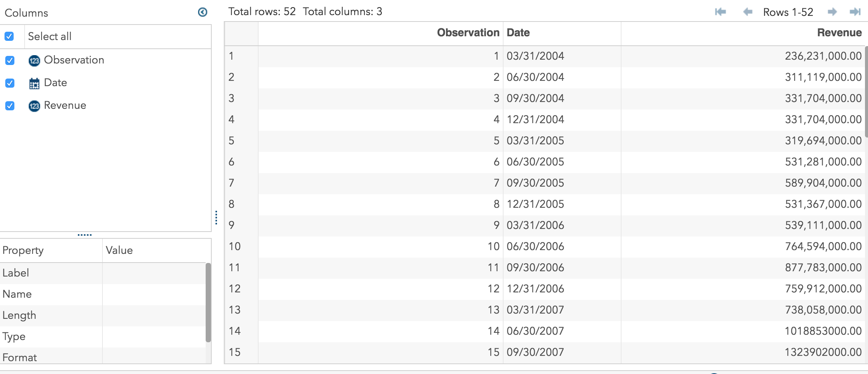This screenshot has width=868, height=374.
Task: Go back using the previous rows arrow
Action: (747, 12)
